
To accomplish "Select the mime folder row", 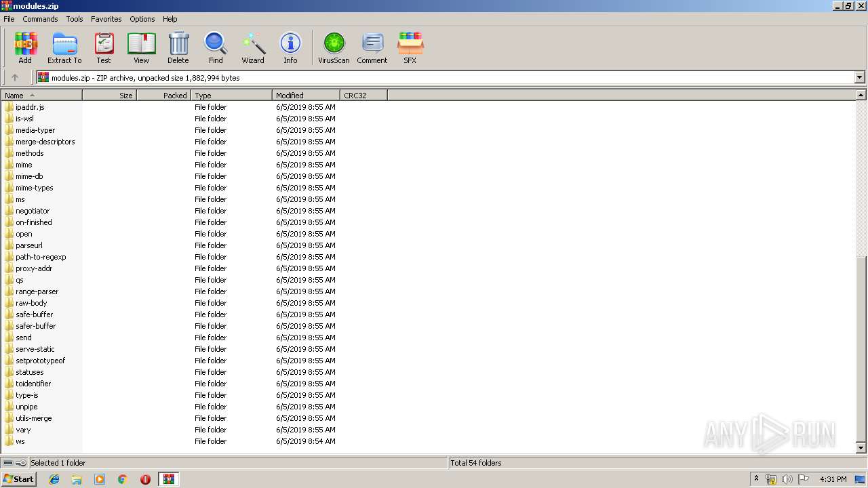I will coord(24,165).
